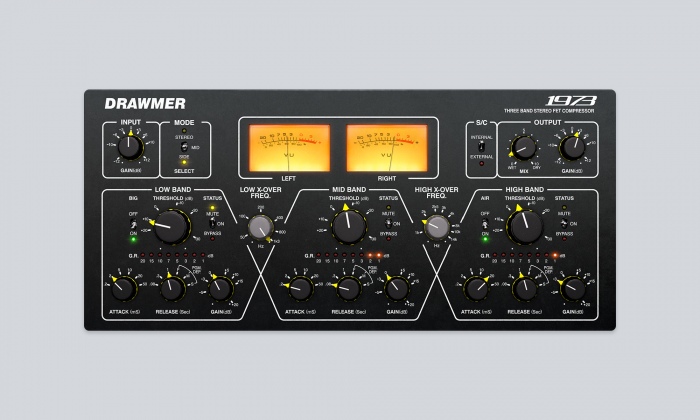Click the yellow Side mode LED
The height and width of the screenshot is (420, 700).
(x=183, y=162)
